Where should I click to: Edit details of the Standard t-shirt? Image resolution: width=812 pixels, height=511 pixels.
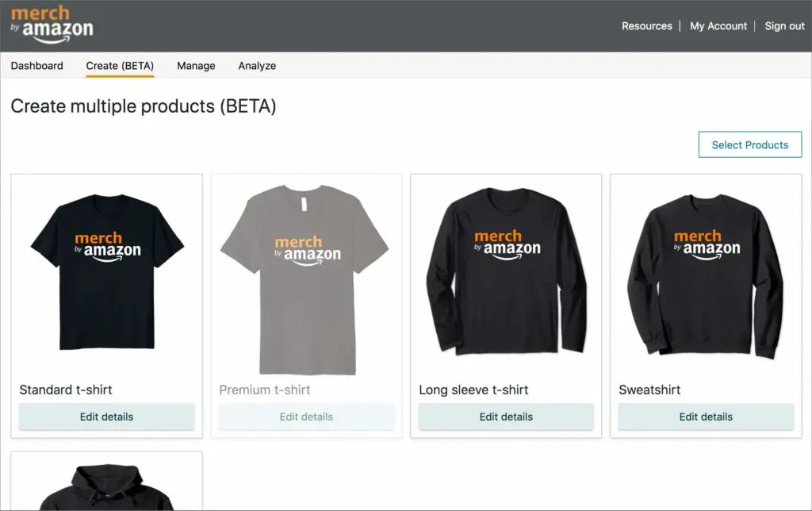[105, 416]
